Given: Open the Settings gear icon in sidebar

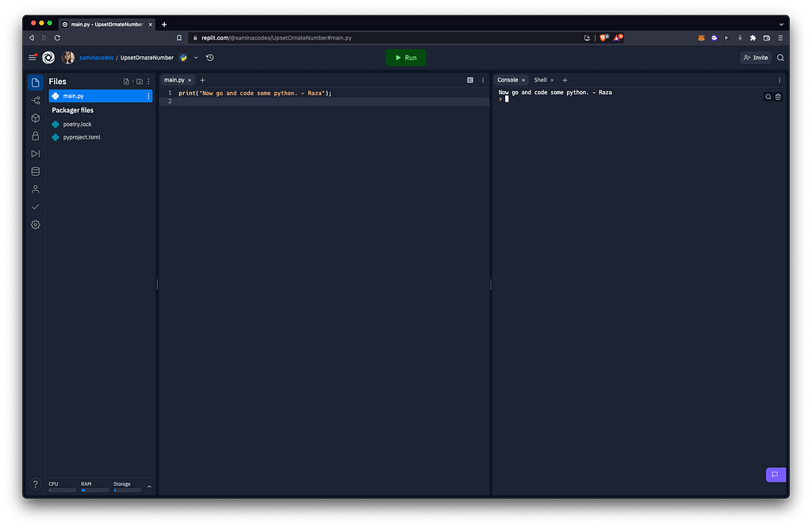Looking at the screenshot, I should pos(35,224).
